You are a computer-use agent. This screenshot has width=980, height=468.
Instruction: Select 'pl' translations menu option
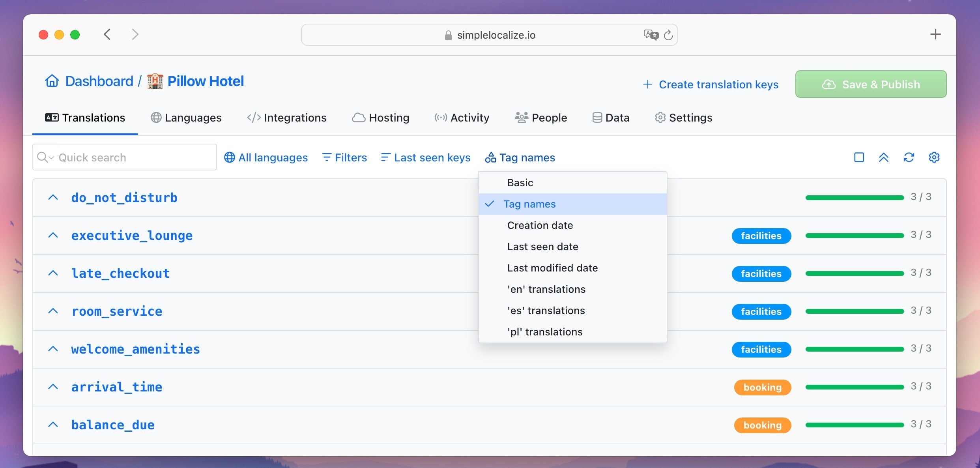pyautogui.click(x=572, y=332)
